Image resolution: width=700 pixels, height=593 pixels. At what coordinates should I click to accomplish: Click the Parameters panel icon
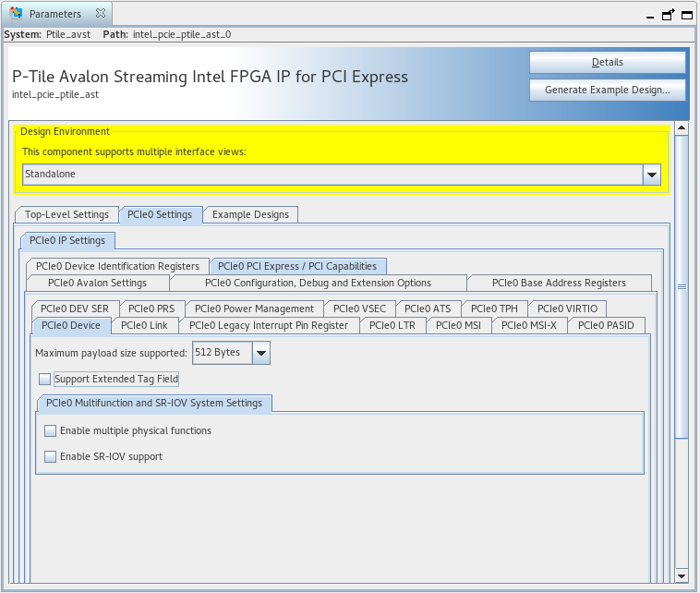16,13
